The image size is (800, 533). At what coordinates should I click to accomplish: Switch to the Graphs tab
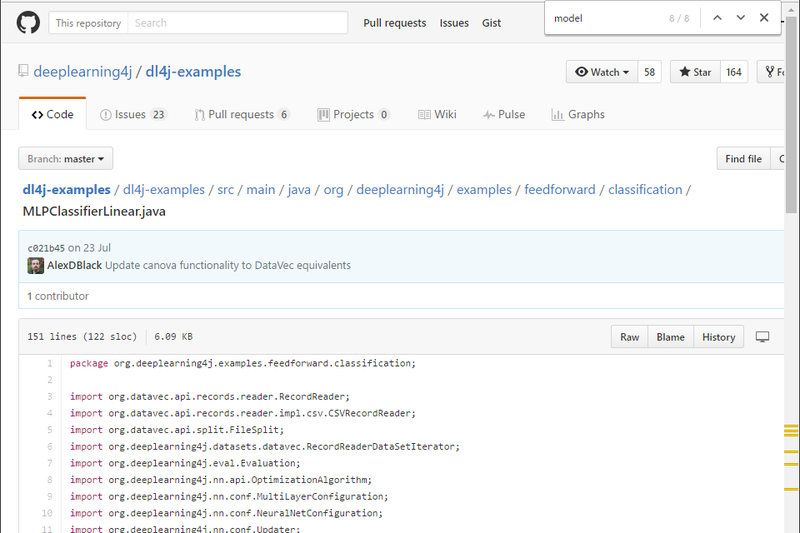point(578,114)
